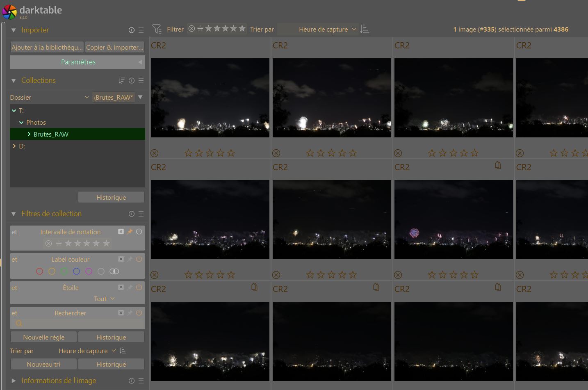Screen dimensions: 588x390
Task: Remove the Label couleur filter rule
Action: point(121,259)
